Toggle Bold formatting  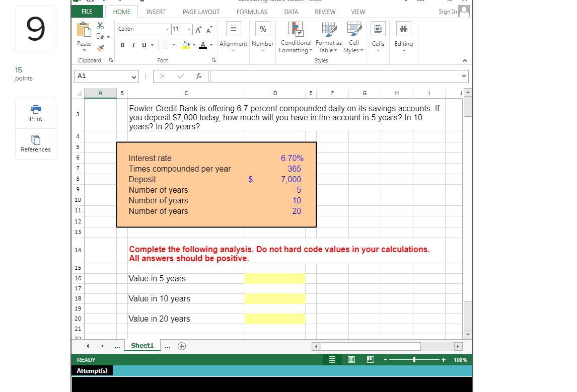(122, 45)
